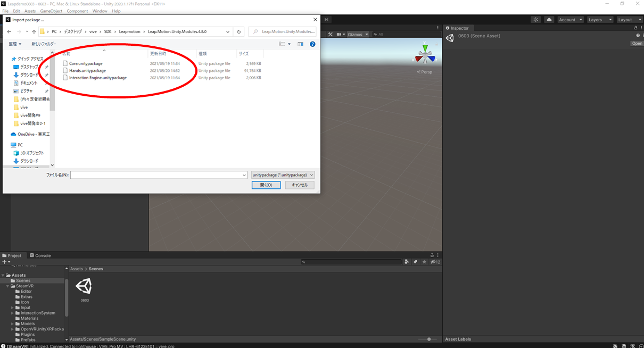Open Search by Label icon in Project
This screenshot has width=644, height=348.
tap(415, 262)
